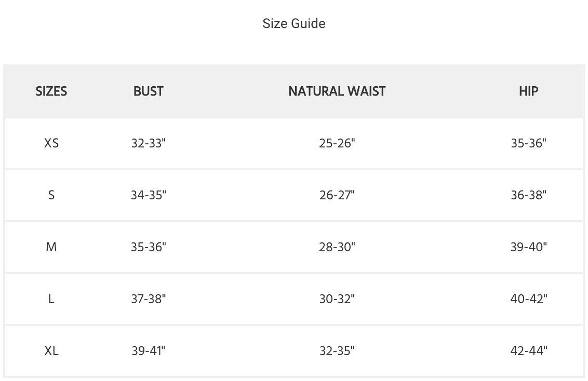Click the L natural waist value 30-32"

(x=337, y=299)
